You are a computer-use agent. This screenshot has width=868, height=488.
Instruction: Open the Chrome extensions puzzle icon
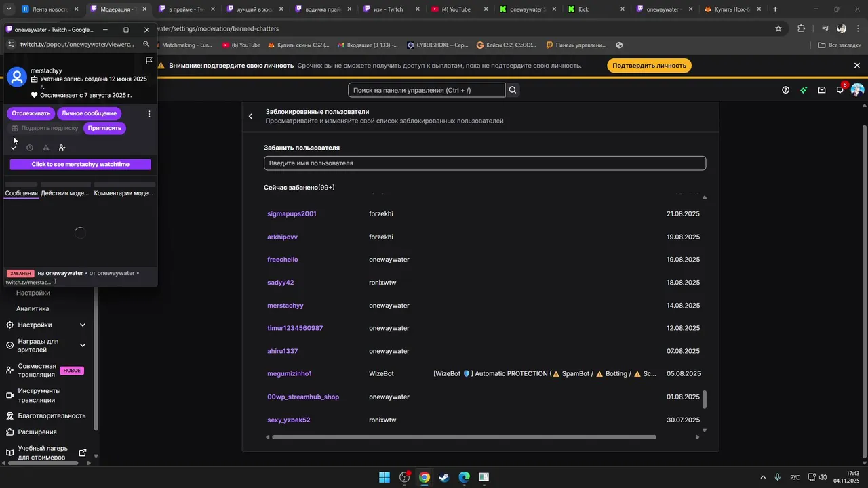802,28
